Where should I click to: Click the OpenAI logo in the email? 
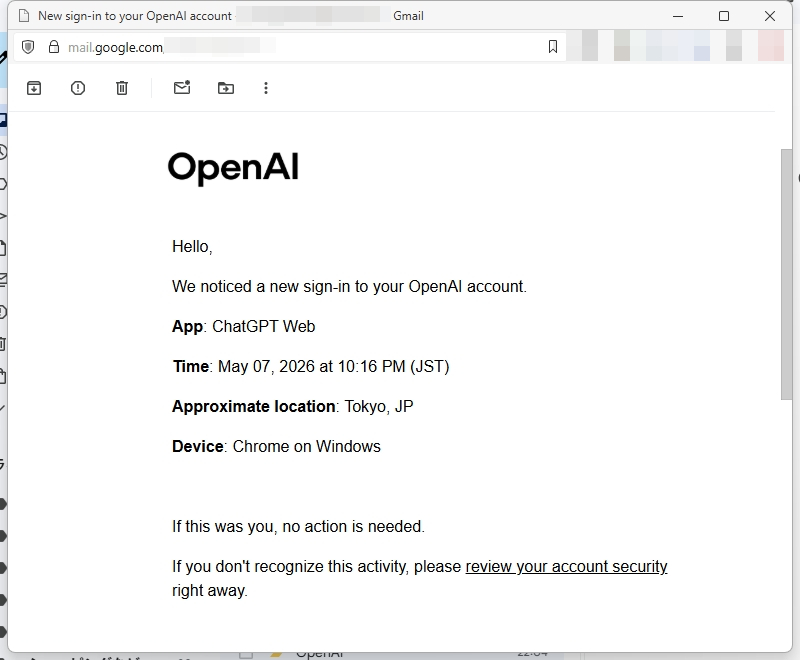coord(233,168)
